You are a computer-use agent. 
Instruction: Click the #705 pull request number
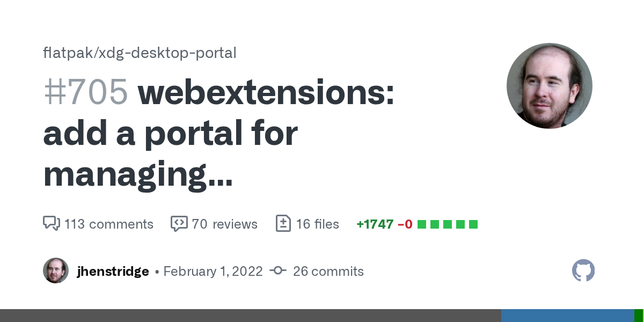[86, 92]
